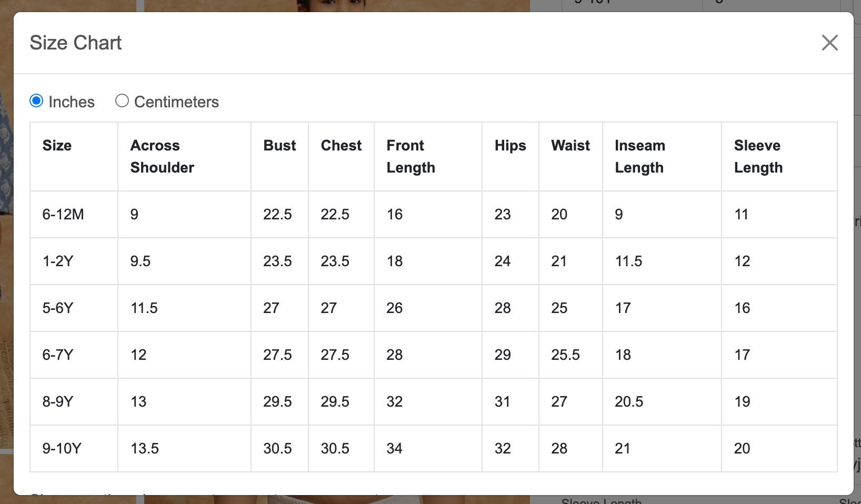Select the 5-6Y size row
Viewport: 861px width, 504px height.
[x=434, y=308]
